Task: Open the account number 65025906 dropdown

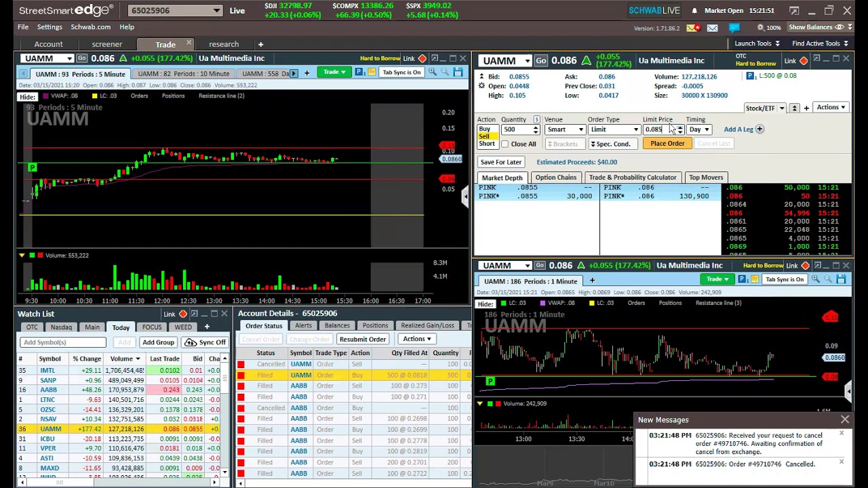Action: 175,11
